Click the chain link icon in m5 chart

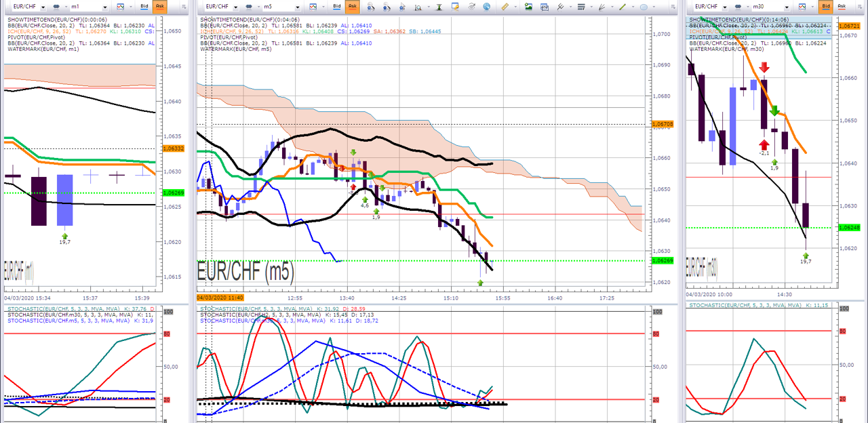tap(249, 6)
